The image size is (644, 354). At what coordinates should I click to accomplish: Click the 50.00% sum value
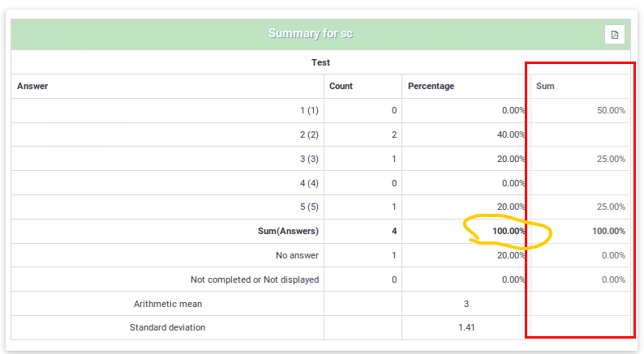tap(611, 110)
